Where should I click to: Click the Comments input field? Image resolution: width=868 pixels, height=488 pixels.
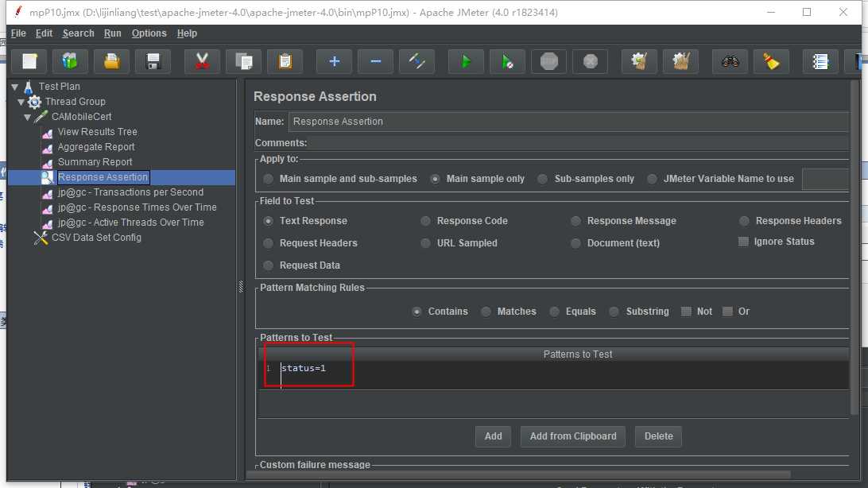click(579, 143)
